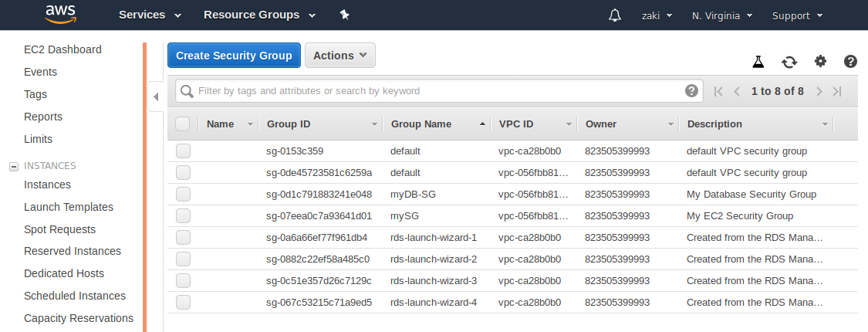Click Create Security Group button
This screenshot has width=868, height=332.
click(x=234, y=56)
